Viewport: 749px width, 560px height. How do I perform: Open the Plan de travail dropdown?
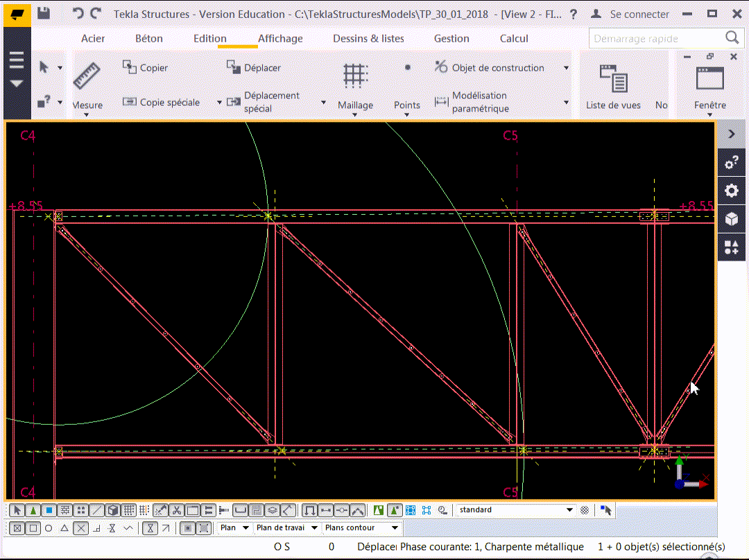286,527
